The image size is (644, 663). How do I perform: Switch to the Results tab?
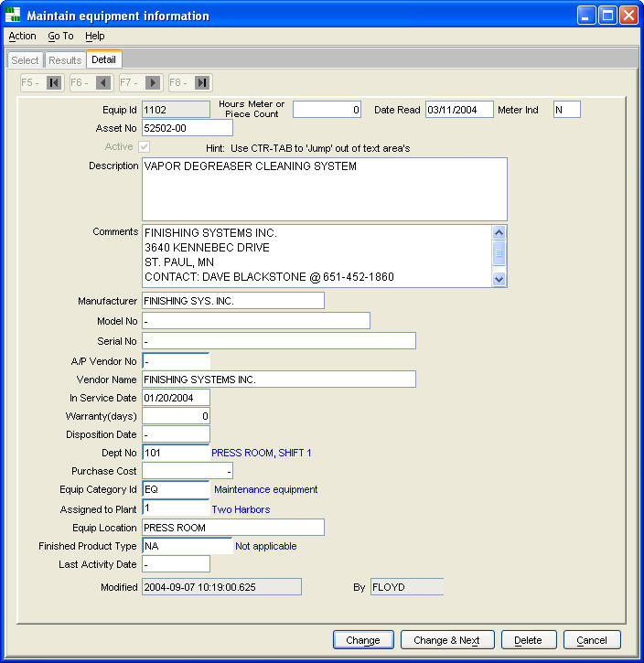click(x=65, y=60)
